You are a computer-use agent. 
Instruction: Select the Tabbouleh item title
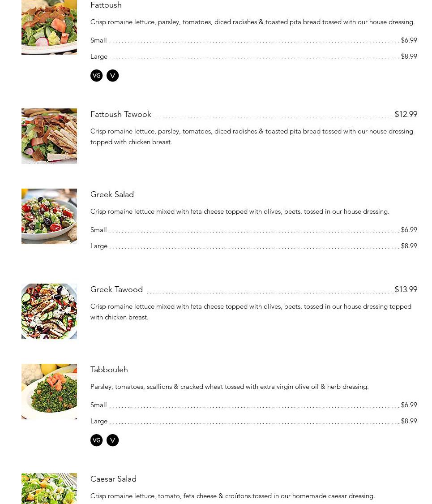click(109, 370)
